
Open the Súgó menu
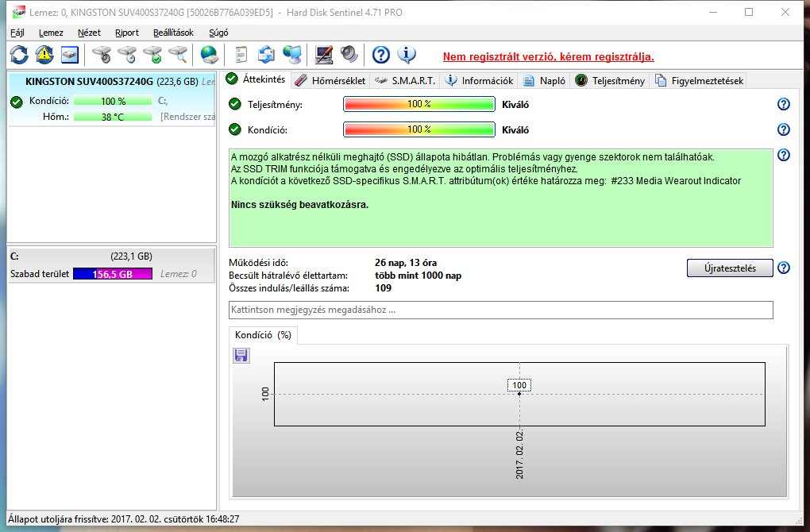(218, 33)
